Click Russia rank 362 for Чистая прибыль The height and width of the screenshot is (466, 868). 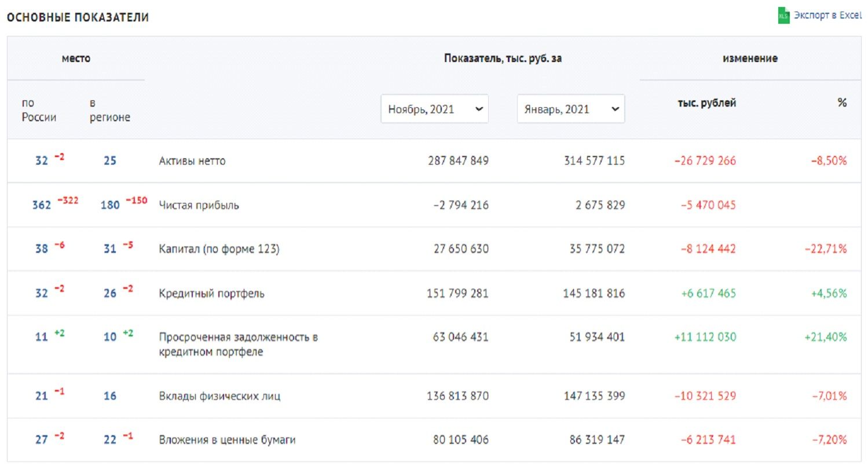point(42,205)
